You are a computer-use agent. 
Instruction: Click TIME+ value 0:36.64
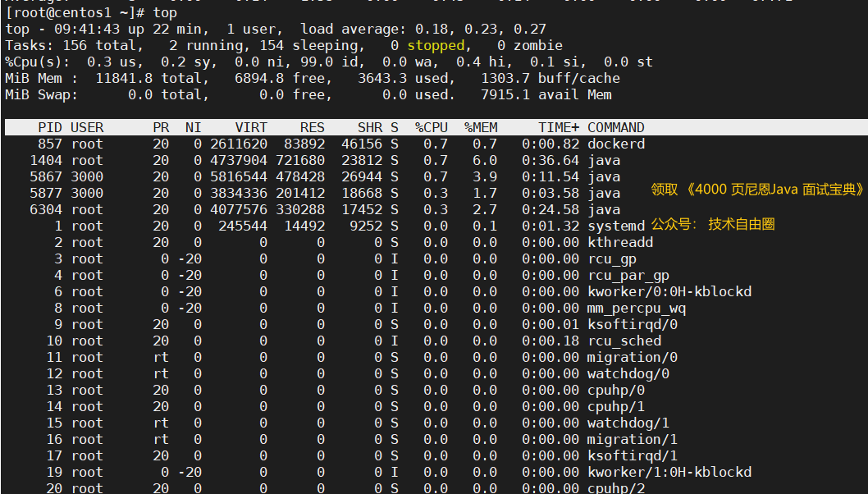pos(550,161)
